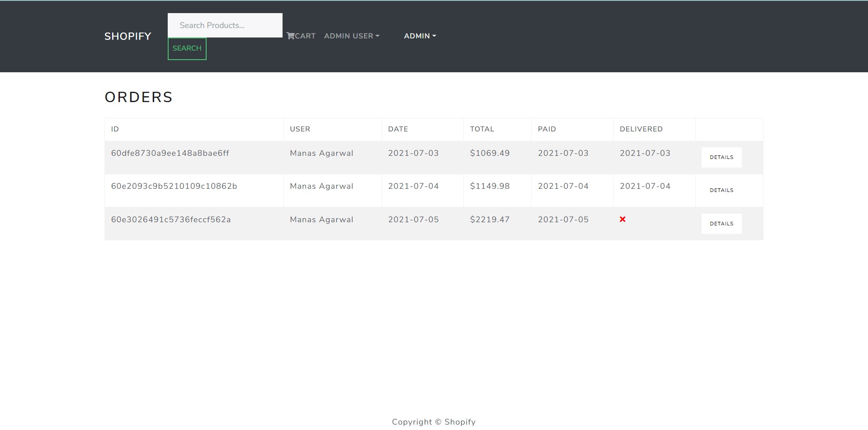This screenshot has width=868, height=430.
Task: Expand the ADMIN account dropdown
Action: click(x=420, y=36)
